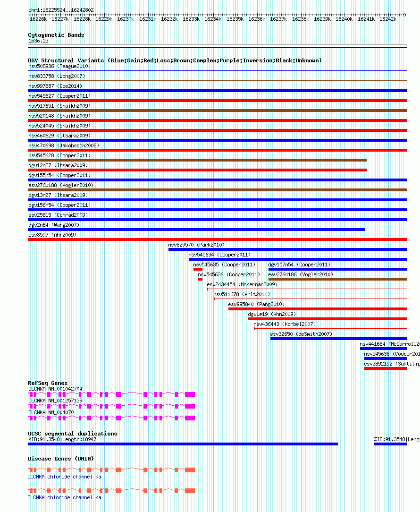The image size is (420, 512).
Task: Open nsv524045 (Shaikh2009) variant entry
Action: pos(59,126)
